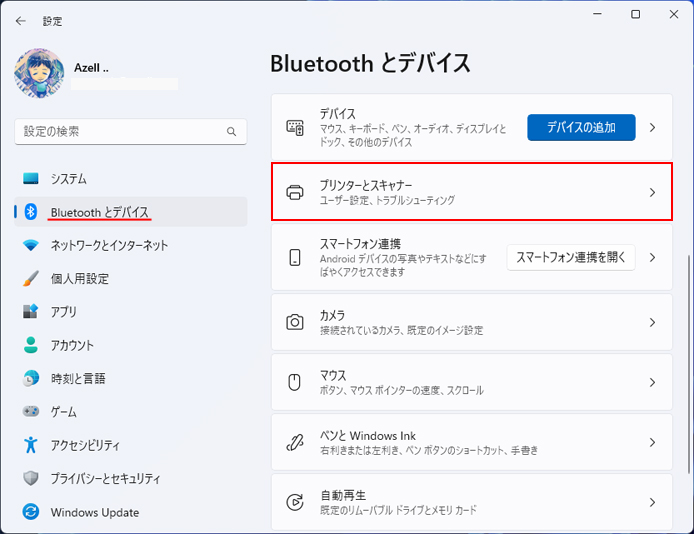Image resolution: width=694 pixels, height=534 pixels.
Task: Expand the マウス row chevron
Action: coord(652,382)
